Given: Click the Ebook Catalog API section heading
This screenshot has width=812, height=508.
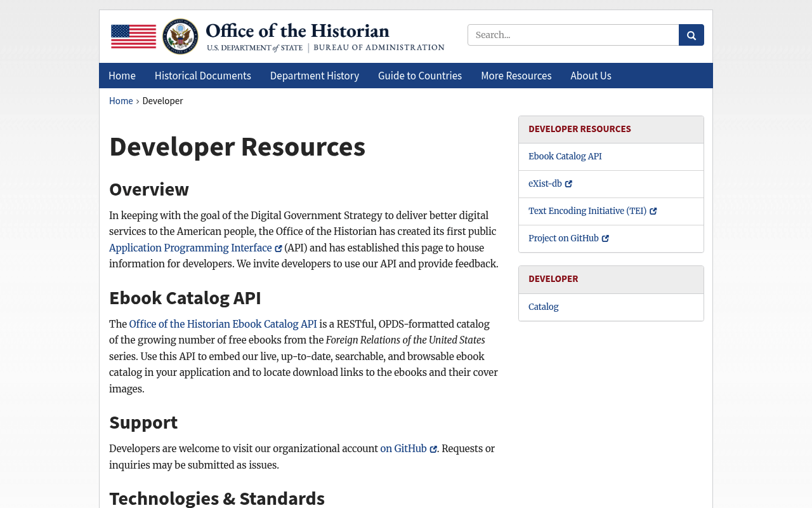Looking at the screenshot, I should tap(185, 298).
